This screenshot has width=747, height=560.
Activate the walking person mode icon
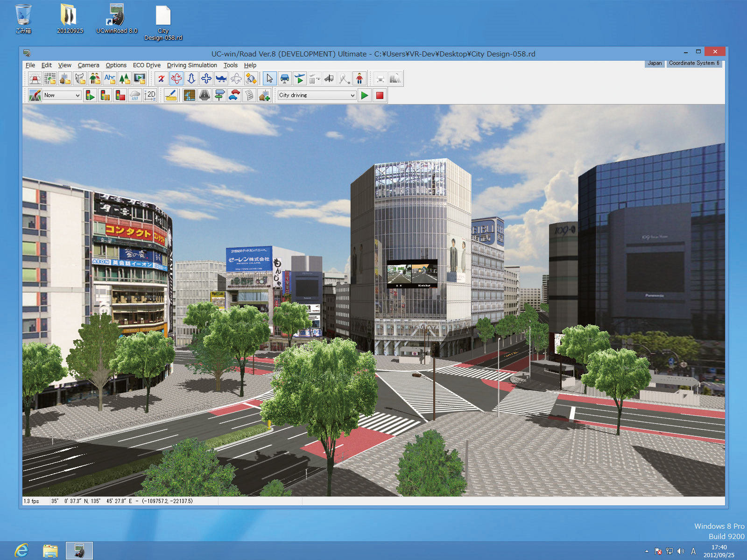[359, 78]
